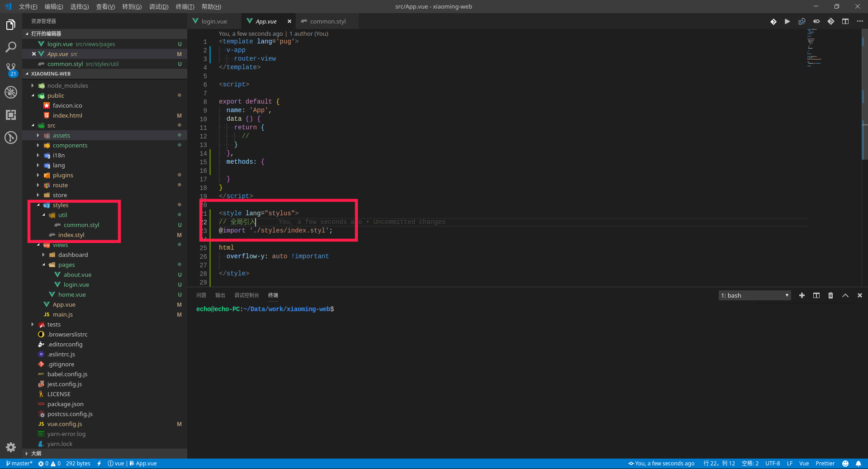This screenshot has height=469, width=868.
Task: Switch to the 输出 panel tab
Action: 220,295
